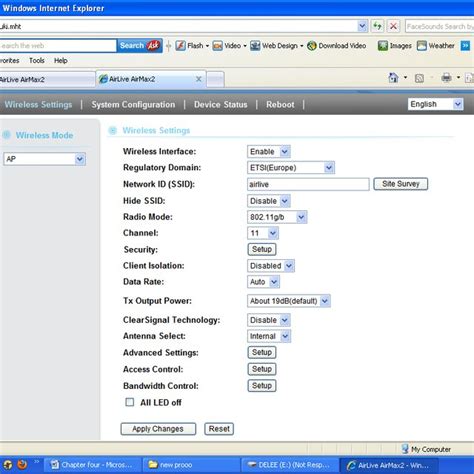Image resolution: width=474 pixels, height=474 pixels.
Task: Click the RSS feeds icon
Action: (x=419, y=78)
